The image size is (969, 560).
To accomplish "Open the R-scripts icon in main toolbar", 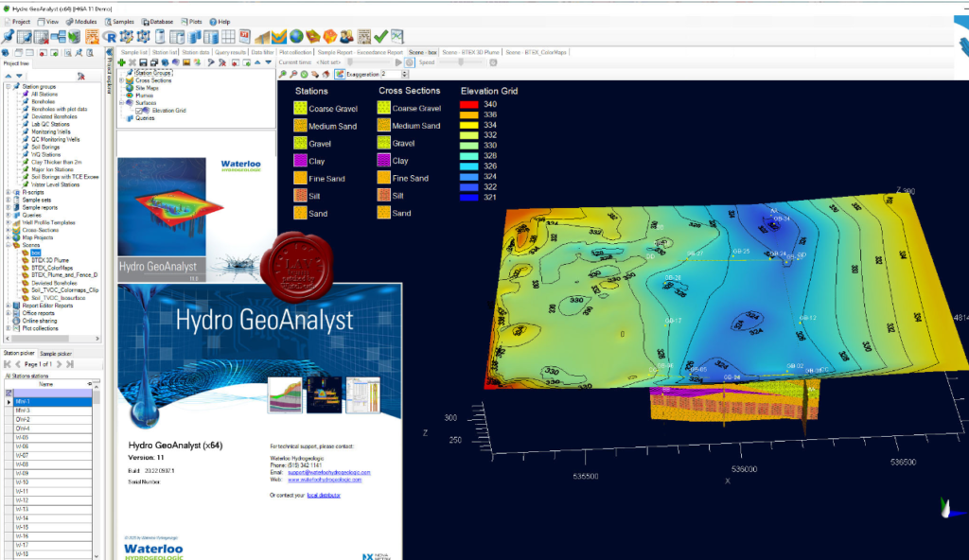I will coord(110,37).
